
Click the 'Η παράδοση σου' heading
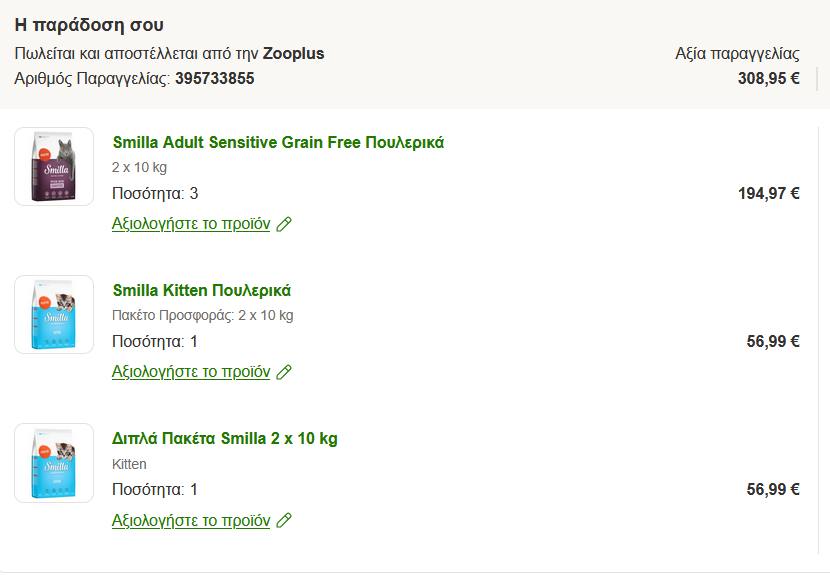(x=89, y=25)
